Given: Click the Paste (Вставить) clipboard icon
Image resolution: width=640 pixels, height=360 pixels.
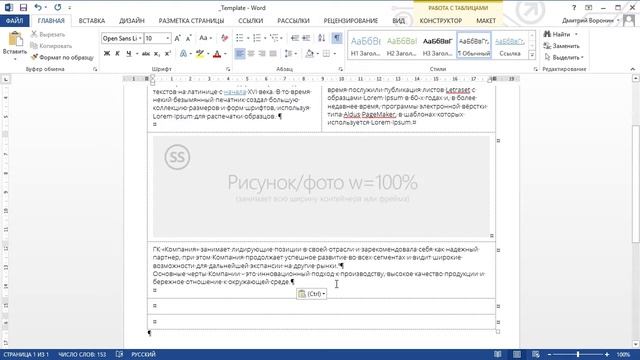Looking at the screenshot, I should tap(15, 40).
